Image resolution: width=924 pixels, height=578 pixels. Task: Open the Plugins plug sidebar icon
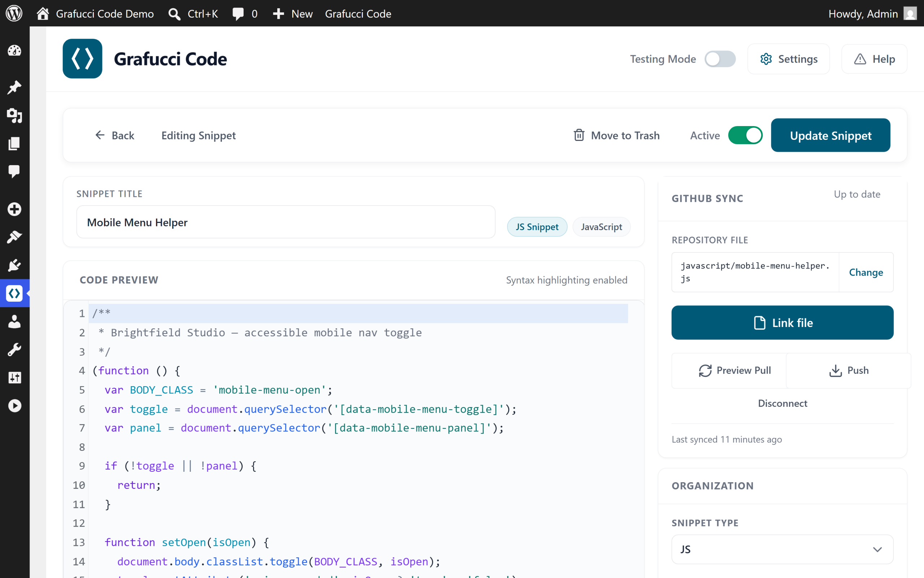[14, 265]
